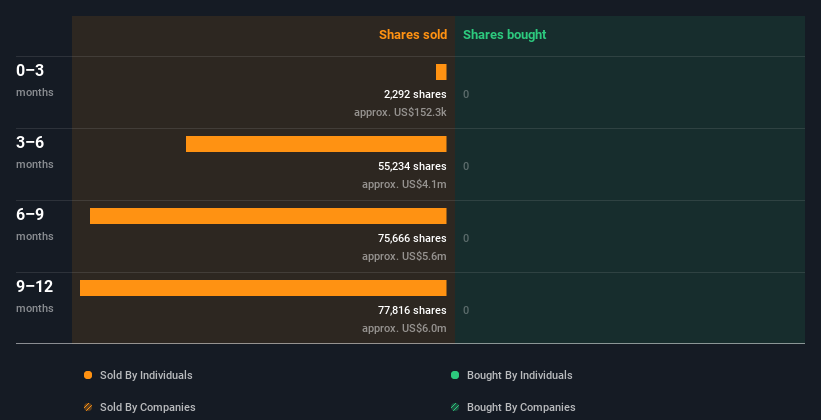Viewport: 821px width, 420px height.
Task: Click the 2,292 shares label
Action: 415,94
